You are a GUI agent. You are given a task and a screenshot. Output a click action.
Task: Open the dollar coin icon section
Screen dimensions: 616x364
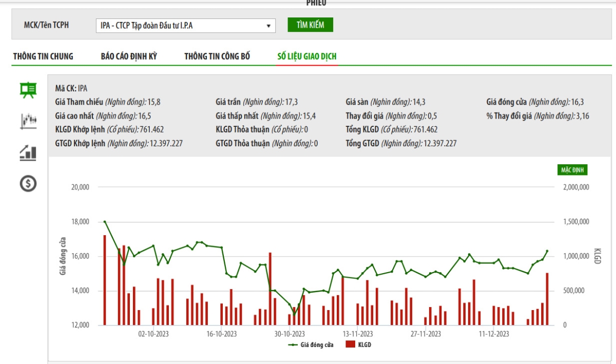coord(28,183)
